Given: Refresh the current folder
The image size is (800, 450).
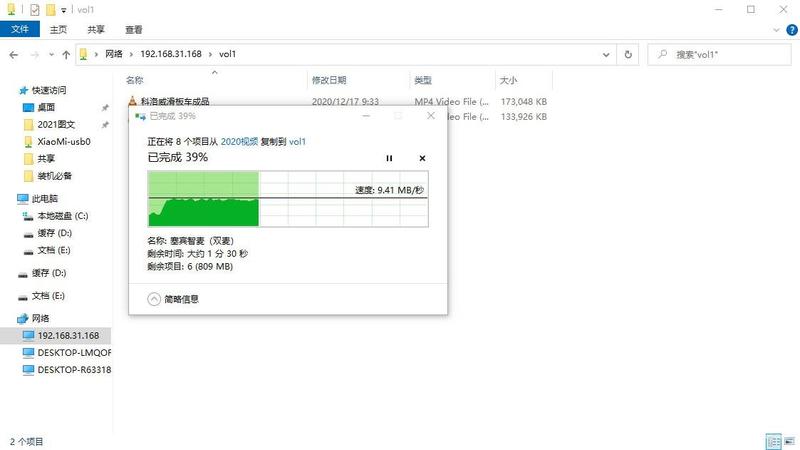Looking at the screenshot, I should [628, 55].
